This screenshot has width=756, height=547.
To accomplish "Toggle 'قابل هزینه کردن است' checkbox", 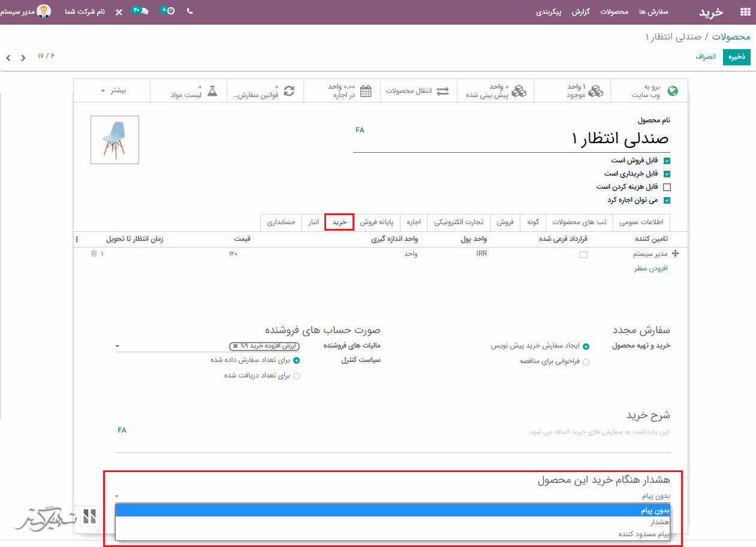I will 667,187.
